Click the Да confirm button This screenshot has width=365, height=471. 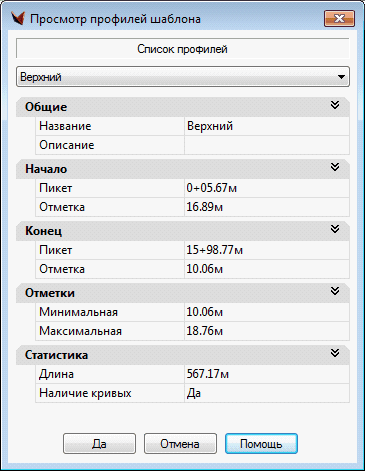click(x=99, y=444)
